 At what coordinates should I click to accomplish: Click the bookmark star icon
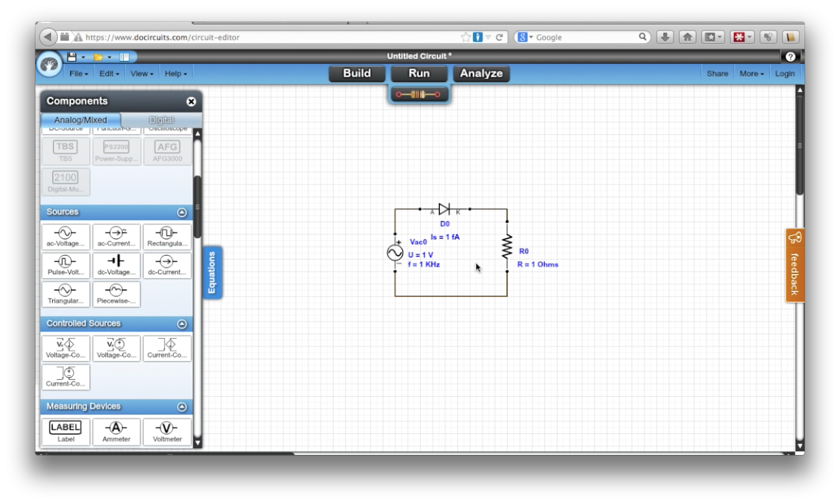click(465, 37)
